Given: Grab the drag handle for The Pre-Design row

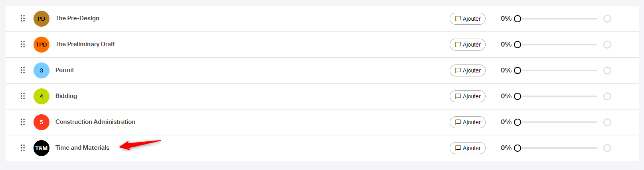Looking at the screenshot, I should coord(23,18).
